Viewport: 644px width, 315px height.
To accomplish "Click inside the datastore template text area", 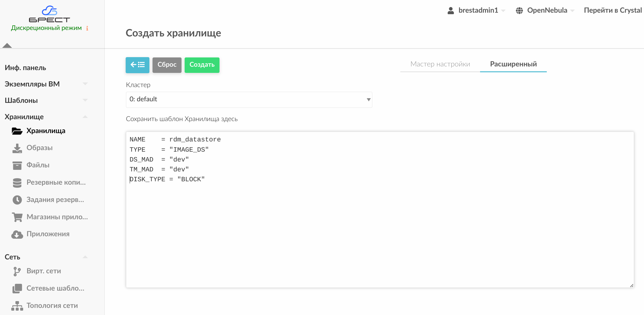I will point(380,232).
